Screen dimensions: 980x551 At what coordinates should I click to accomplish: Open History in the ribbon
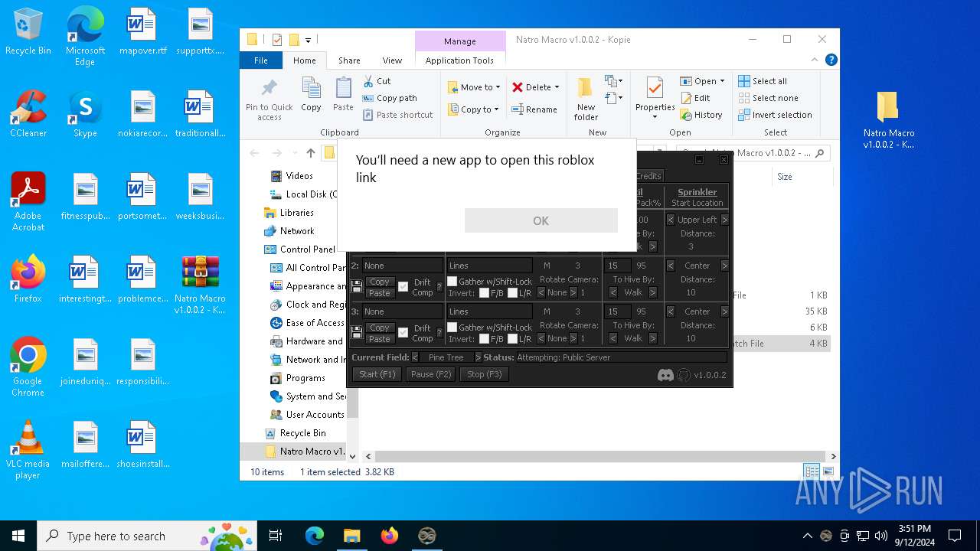(701, 115)
